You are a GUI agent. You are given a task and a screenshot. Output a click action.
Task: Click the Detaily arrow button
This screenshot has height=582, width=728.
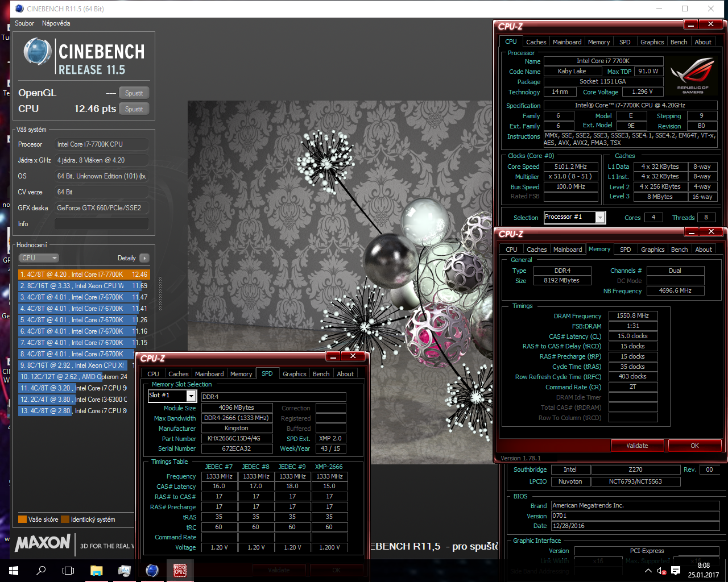point(144,258)
